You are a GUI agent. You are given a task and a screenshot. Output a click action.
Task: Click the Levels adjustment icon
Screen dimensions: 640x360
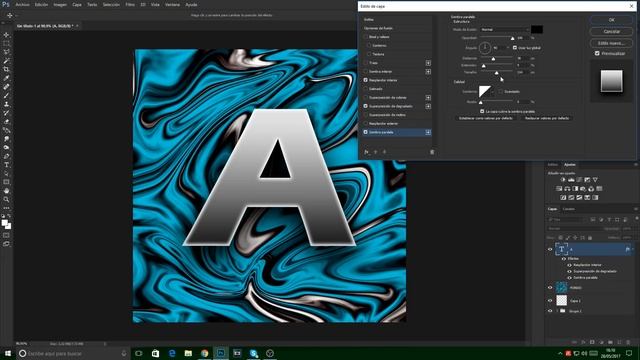[x=571, y=180]
